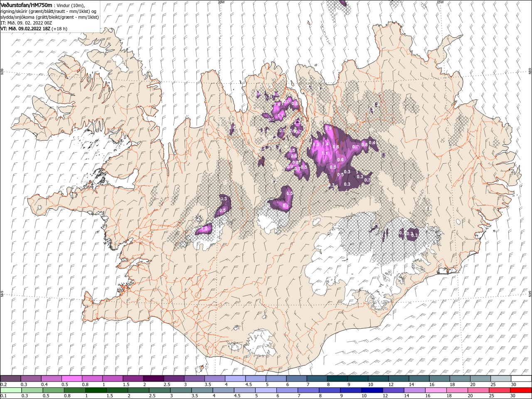Click the red swatch ending the lower legend row
This screenshot has height=399, width=532.
521,390
